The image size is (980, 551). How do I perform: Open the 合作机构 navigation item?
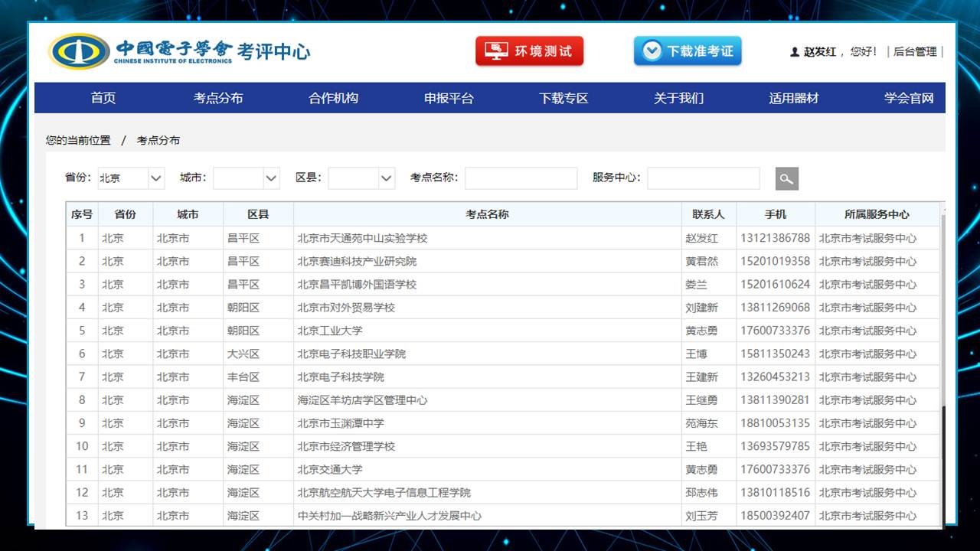[x=334, y=98]
